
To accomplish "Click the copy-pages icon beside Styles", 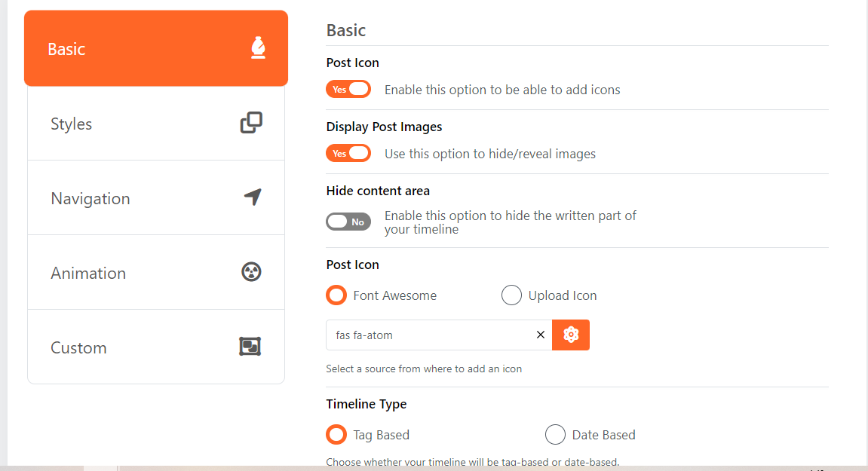I will click(251, 122).
